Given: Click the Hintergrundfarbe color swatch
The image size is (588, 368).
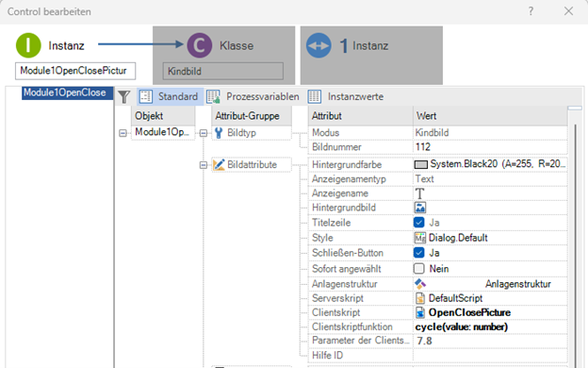Looking at the screenshot, I should tap(421, 164).
